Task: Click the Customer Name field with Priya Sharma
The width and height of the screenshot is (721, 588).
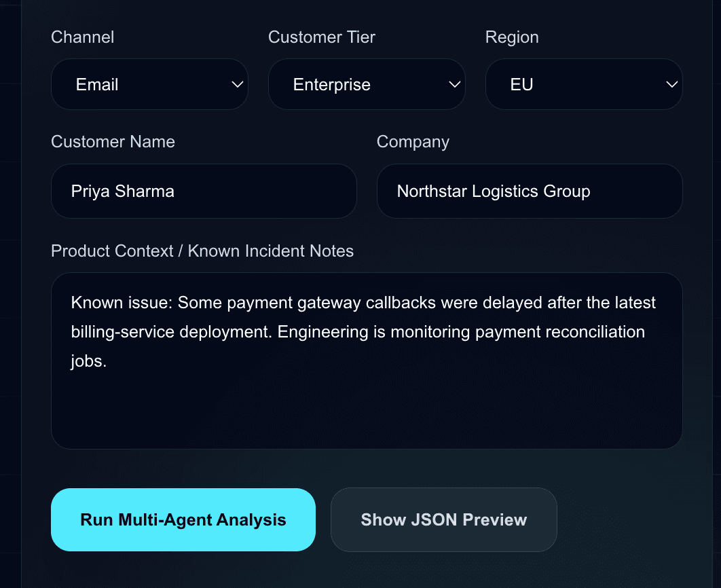Action: 204,191
